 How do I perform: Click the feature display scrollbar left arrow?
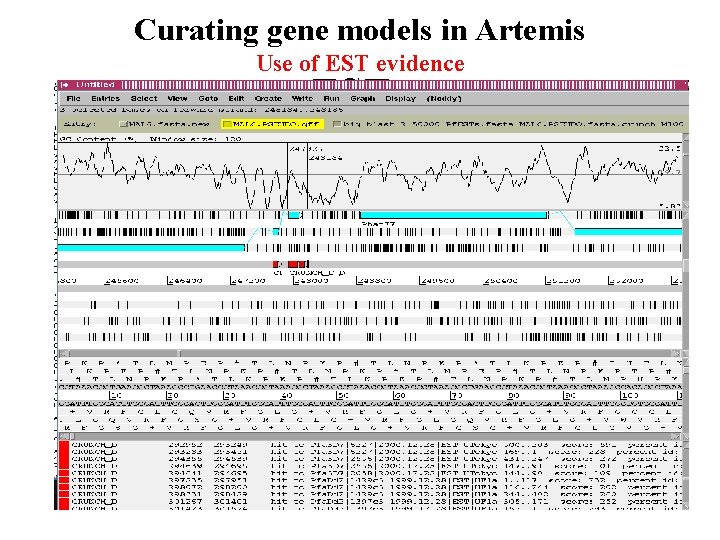(63, 353)
